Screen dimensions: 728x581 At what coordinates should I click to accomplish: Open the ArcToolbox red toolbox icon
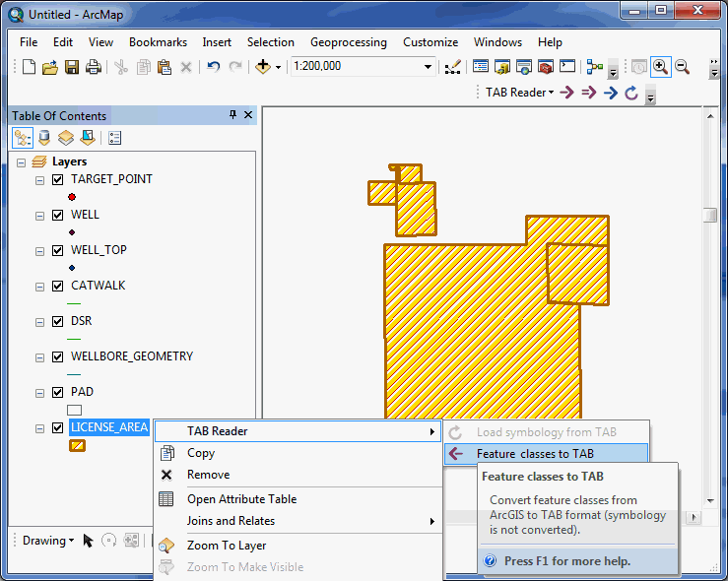[x=546, y=67]
